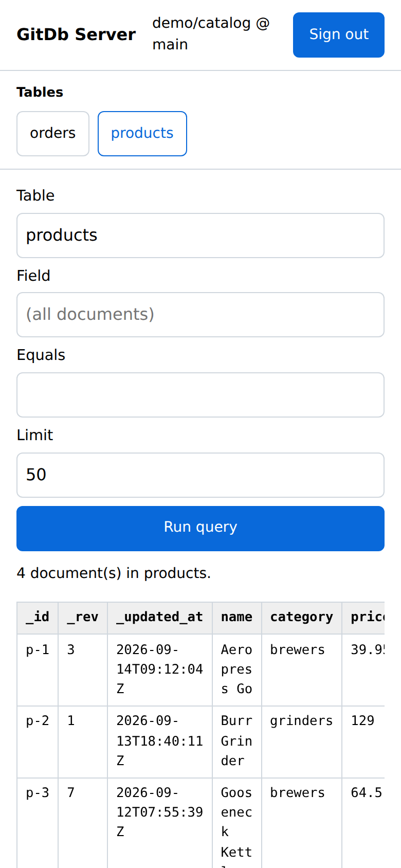This screenshot has height=868, width=401.
Task: Click the Limit field showing 50
Action: 200,475
